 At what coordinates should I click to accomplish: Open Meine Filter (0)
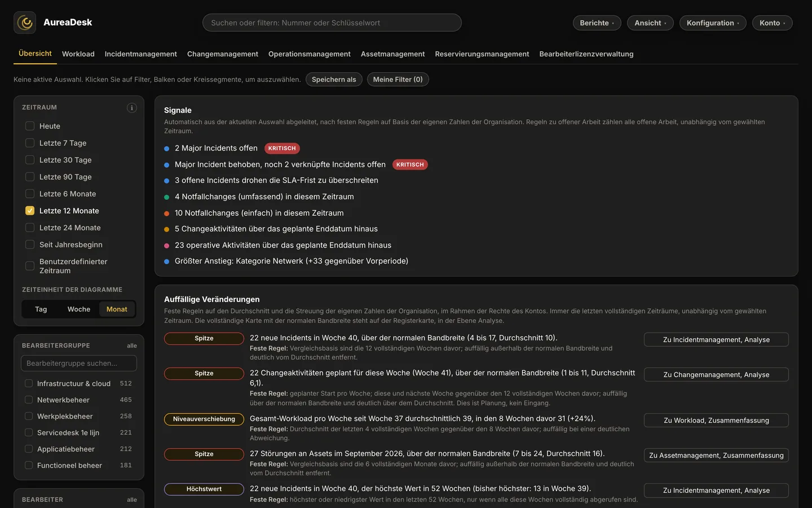pos(398,80)
